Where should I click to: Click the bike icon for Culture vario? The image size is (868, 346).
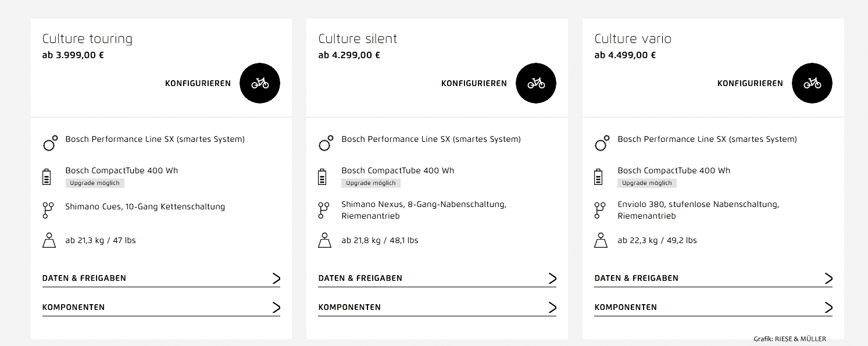[812, 83]
